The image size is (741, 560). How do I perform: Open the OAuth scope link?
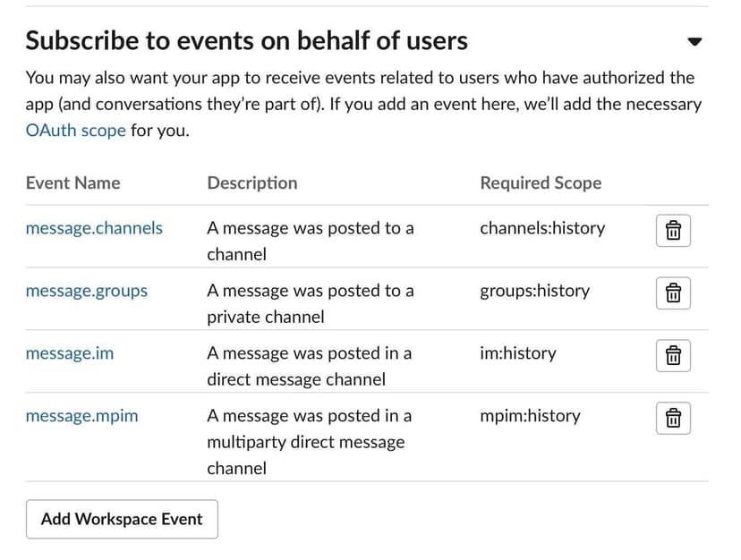click(75, 131)
